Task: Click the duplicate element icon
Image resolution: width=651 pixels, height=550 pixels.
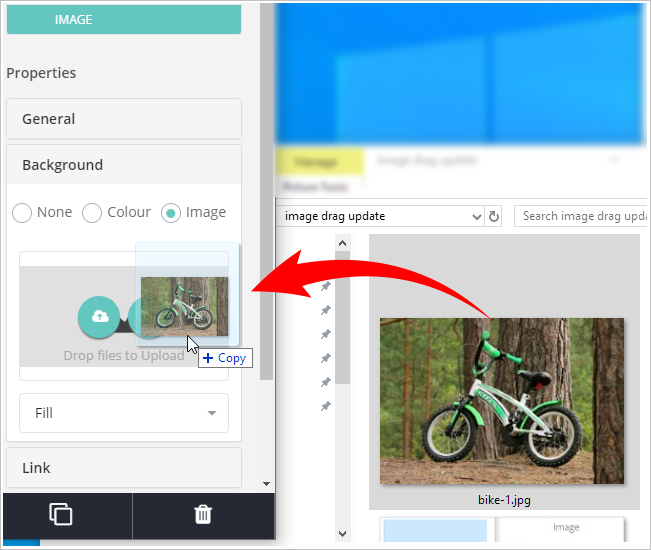Action: [61, 514]
